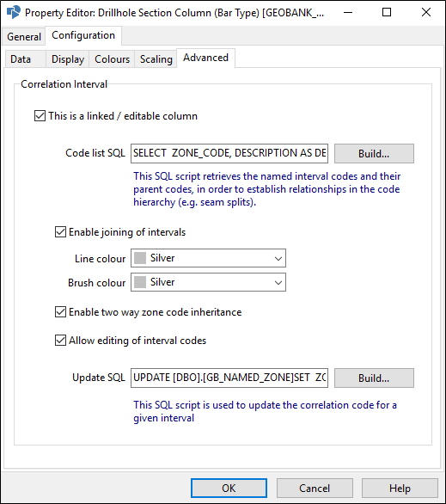Screen dimensions: 446x504
Task: Click Build button next to Update SQL
Action: [374, 378]
